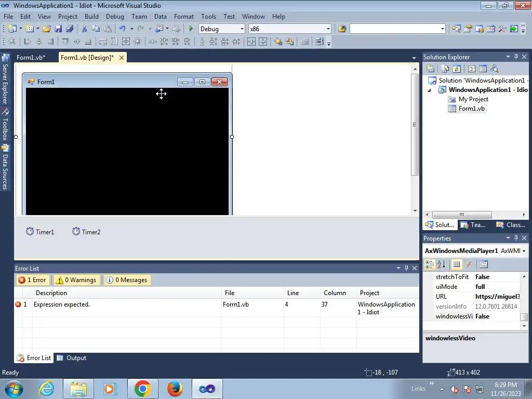Switch to the Team Explorer tab

pyautogui.click(x=473, y=224)
